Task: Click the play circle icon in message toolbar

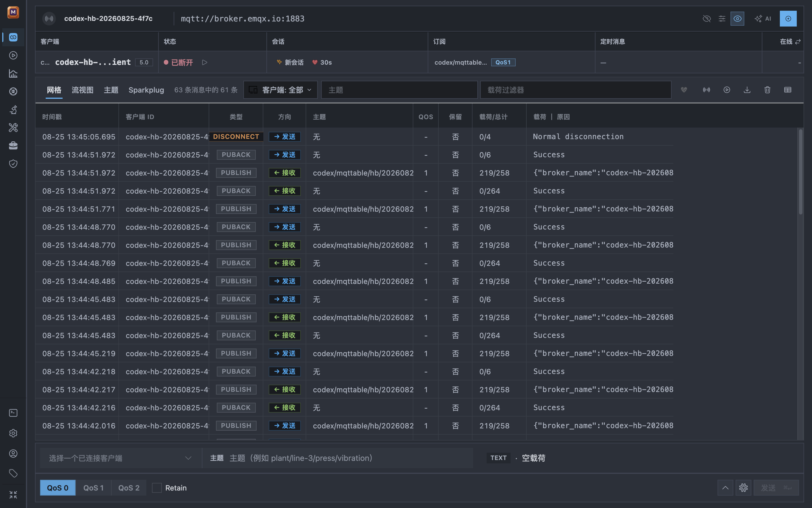Action: [727, 90]
